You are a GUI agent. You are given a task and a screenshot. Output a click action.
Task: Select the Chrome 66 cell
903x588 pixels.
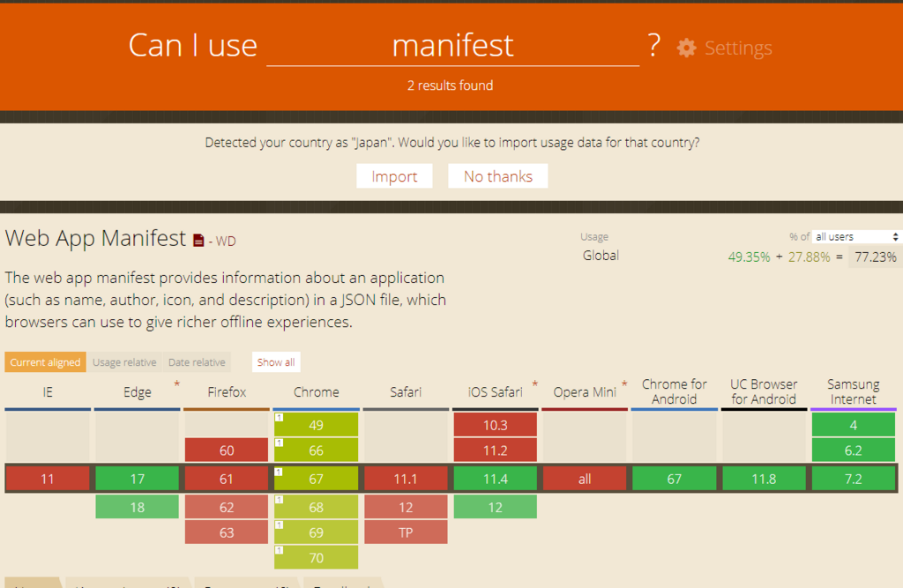click(317, 450)
